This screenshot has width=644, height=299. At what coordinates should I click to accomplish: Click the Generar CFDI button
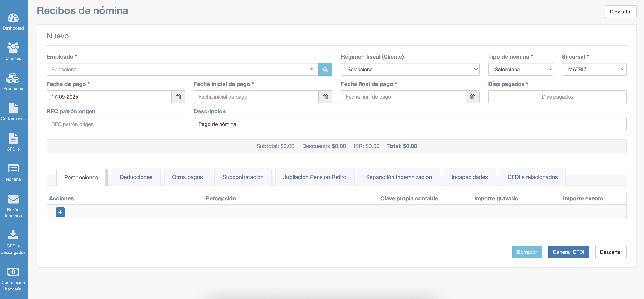(x=568, y=252)
